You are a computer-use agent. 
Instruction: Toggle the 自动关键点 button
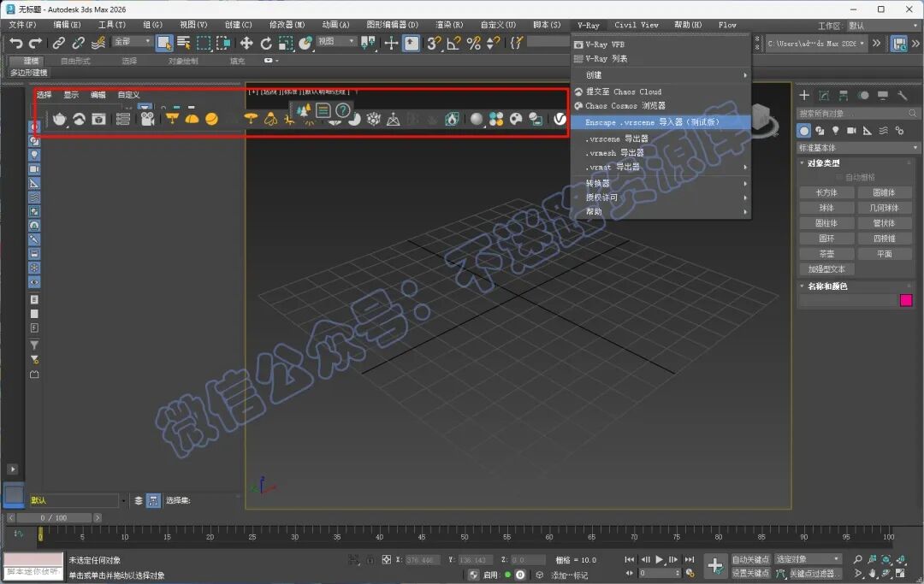click(751, 559)
